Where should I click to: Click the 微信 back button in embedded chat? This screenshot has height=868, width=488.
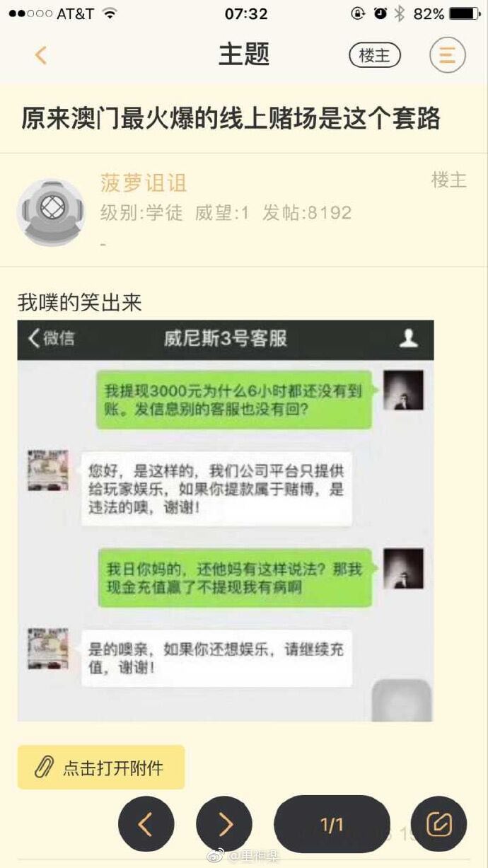click(51, 338)
